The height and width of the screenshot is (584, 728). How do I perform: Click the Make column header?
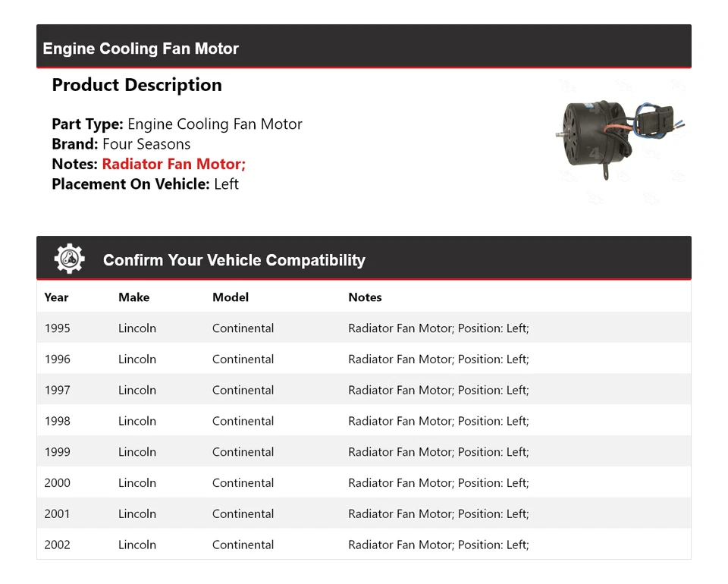(133, 297)
